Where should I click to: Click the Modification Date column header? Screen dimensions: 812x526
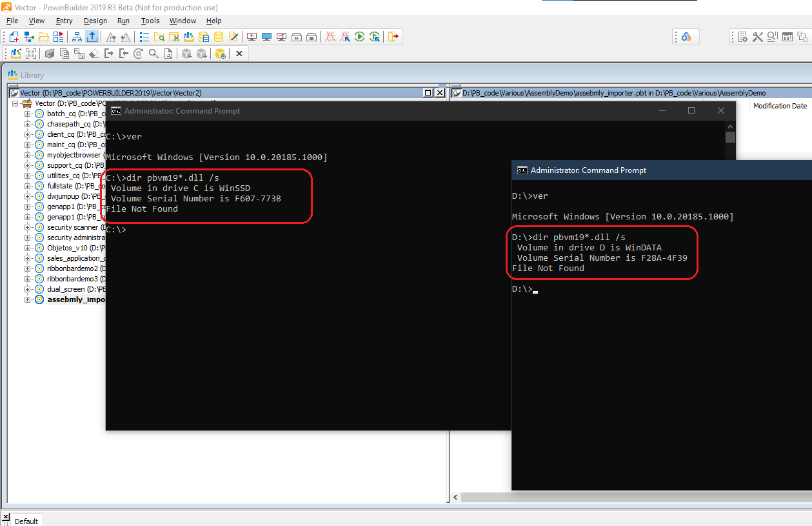click(x=779, y=106)
